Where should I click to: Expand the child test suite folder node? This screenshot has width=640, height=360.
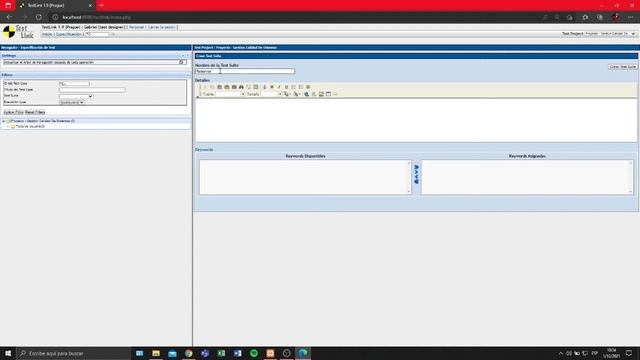point(8,127)
